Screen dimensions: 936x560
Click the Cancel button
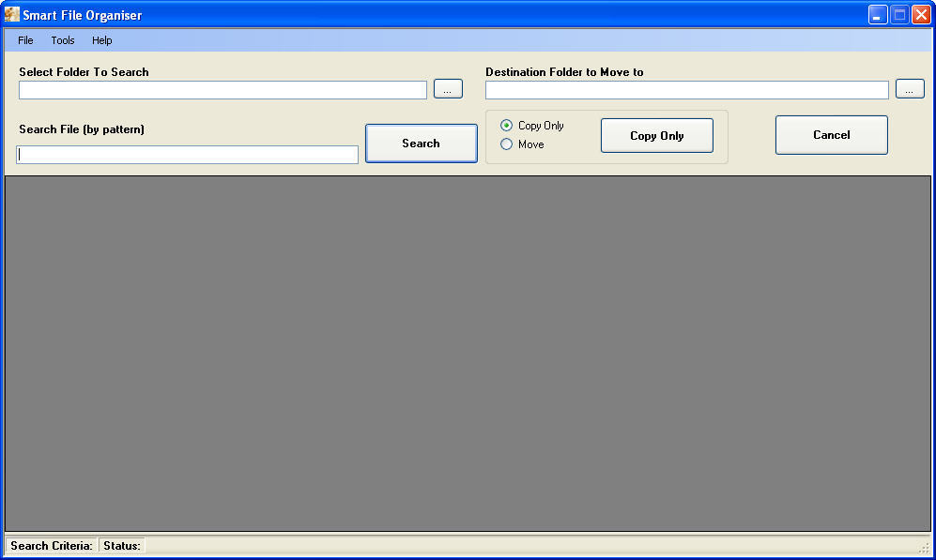tap(831, 134)
